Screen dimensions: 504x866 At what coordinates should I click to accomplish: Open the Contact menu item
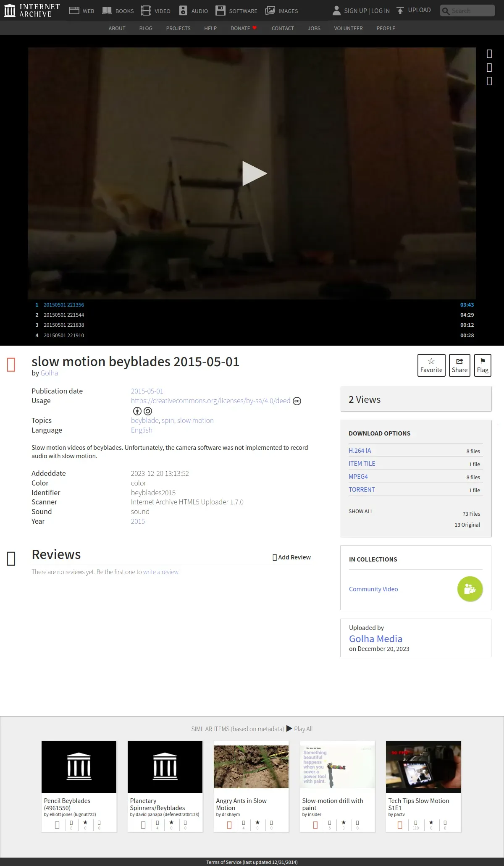(283, 29)
